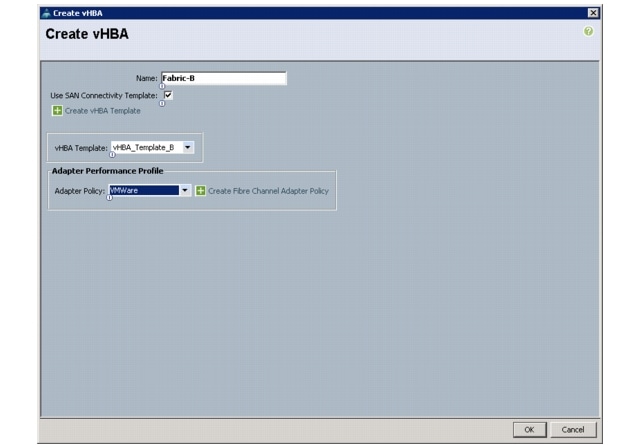Click the selected VMWare adapter policy value

[x=144, y=190]
